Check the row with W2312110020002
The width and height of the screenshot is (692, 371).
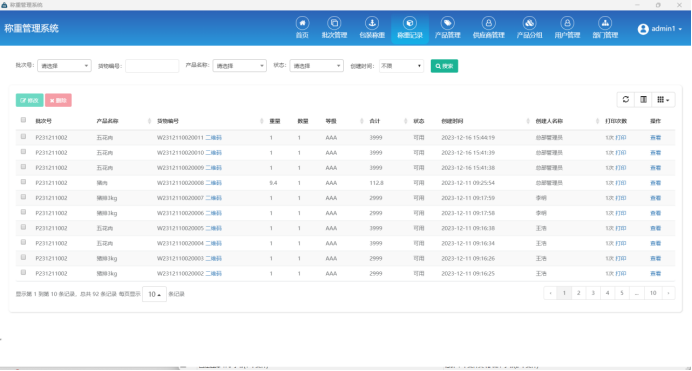(x=23, y=273)
